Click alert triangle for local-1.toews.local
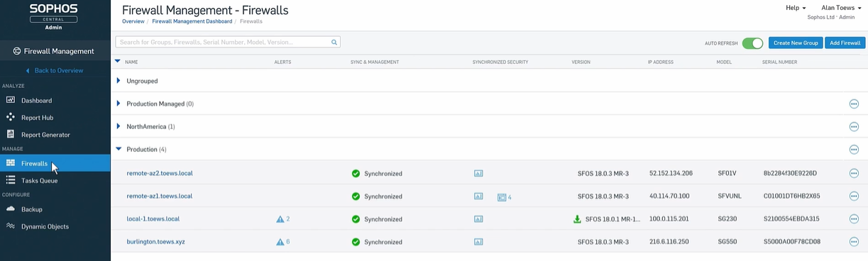This screenshot has width=868, height=261. coord(280,219)
